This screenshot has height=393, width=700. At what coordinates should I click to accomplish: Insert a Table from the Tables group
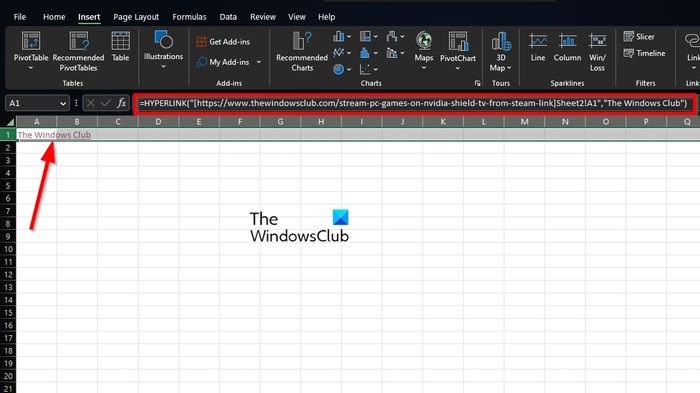click(x=121, y=46)
